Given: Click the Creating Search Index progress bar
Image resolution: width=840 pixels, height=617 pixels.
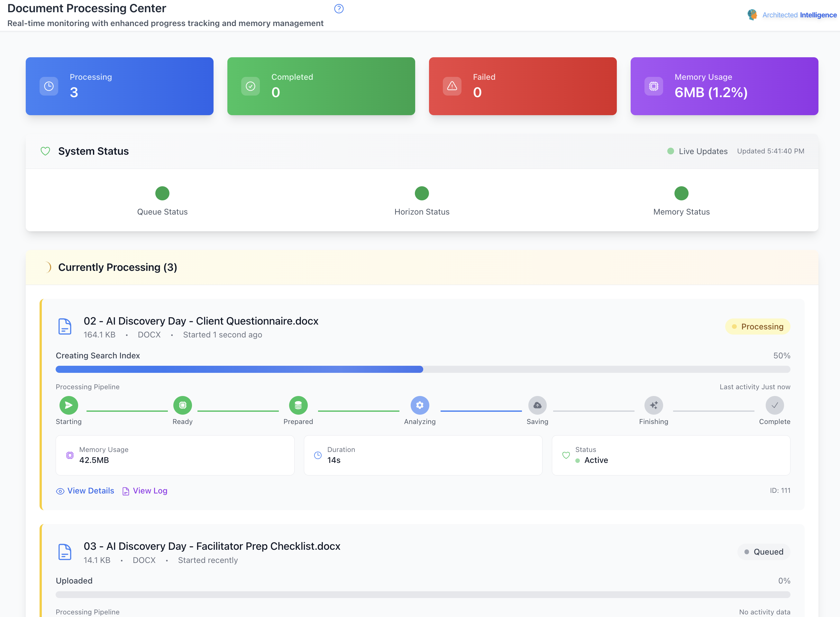Looking at the screenshot, I should 423,369.
